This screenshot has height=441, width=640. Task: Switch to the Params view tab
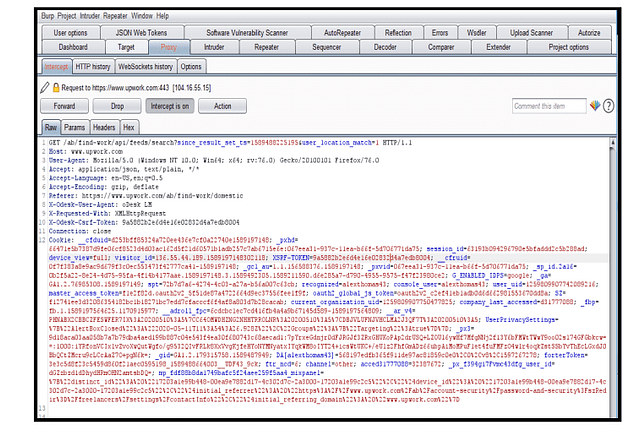coord(74,127)
